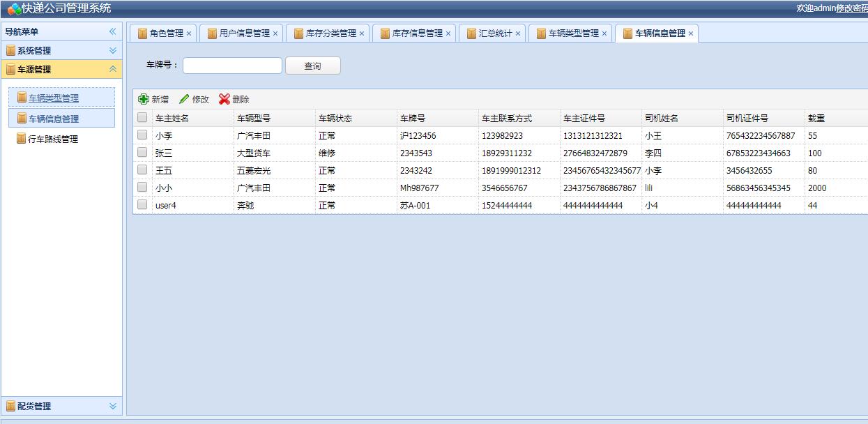Click the red X 删除 icon

224,100
